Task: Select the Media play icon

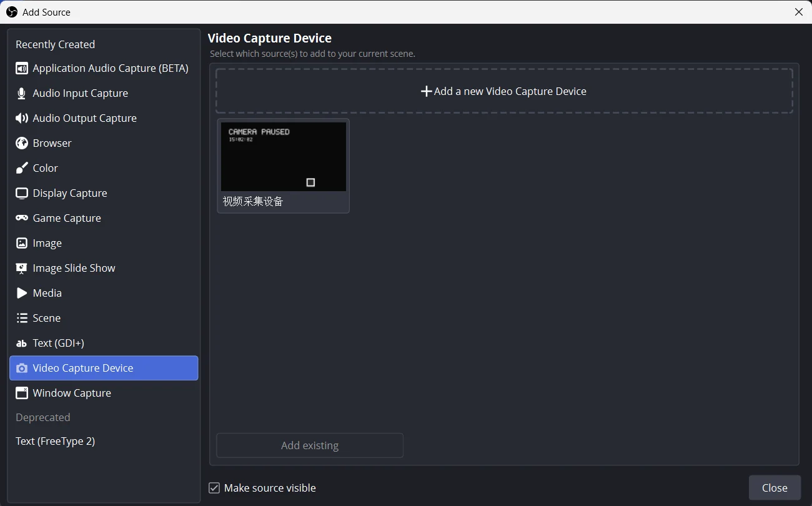Action: (22, 293)
